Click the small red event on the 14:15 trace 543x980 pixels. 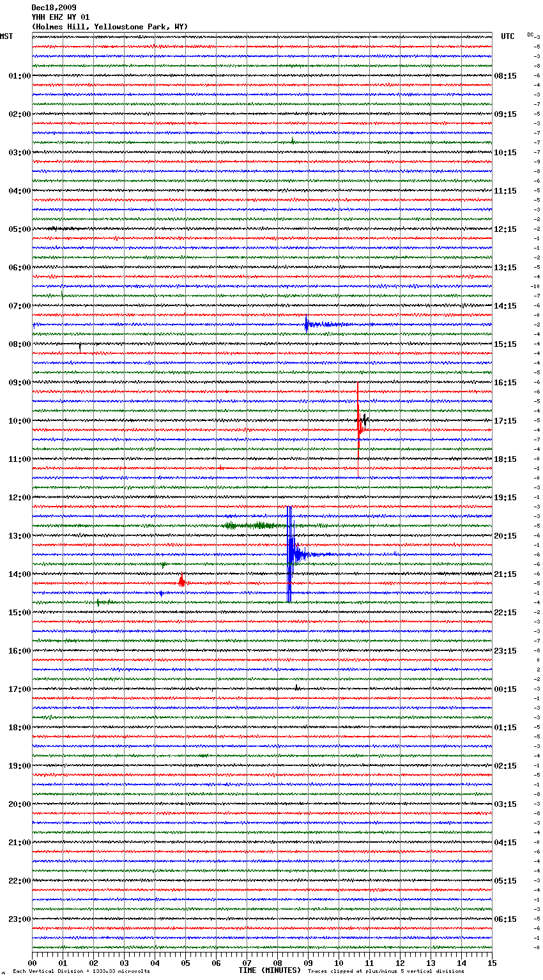[182, 581]
